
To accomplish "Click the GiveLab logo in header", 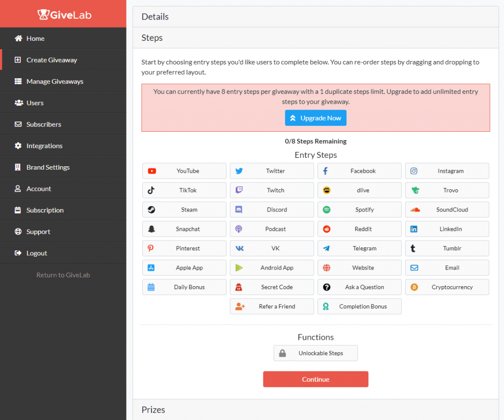I will click(x=64, y=15).
